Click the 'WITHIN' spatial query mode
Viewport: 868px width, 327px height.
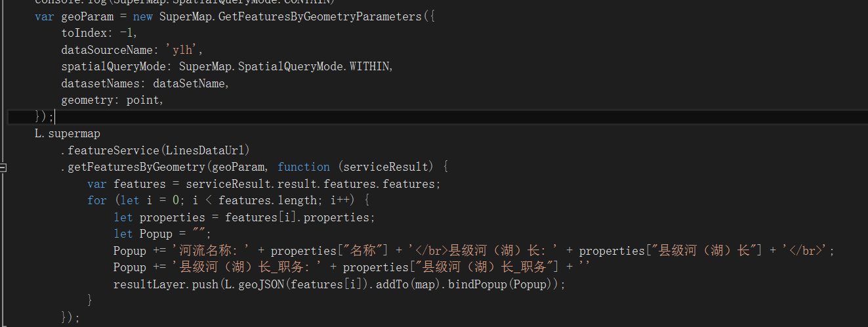point(370,66)
